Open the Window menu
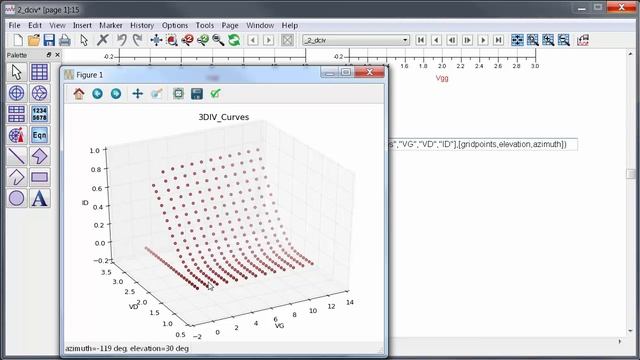 260,25
